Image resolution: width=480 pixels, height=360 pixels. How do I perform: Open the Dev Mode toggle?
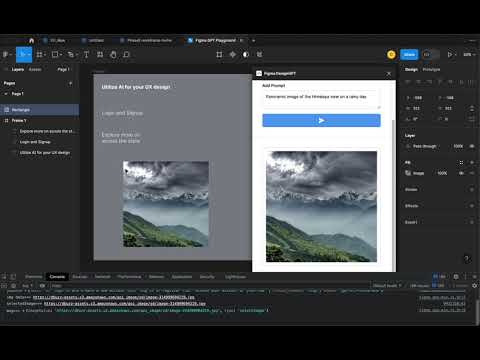pyautogui.click(x=430, y=54)
